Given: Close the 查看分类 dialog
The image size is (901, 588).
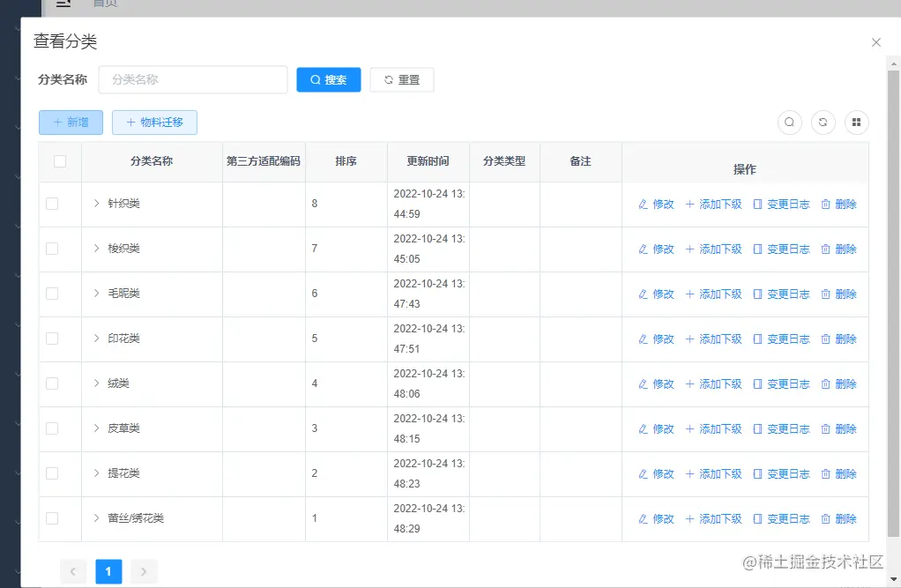Looking at the screenshot, I should click(x=875, y=42).
